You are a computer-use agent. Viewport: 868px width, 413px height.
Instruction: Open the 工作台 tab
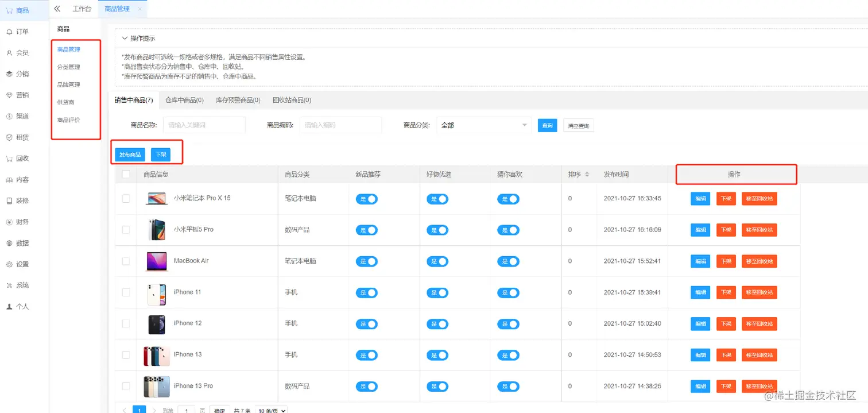82,9
